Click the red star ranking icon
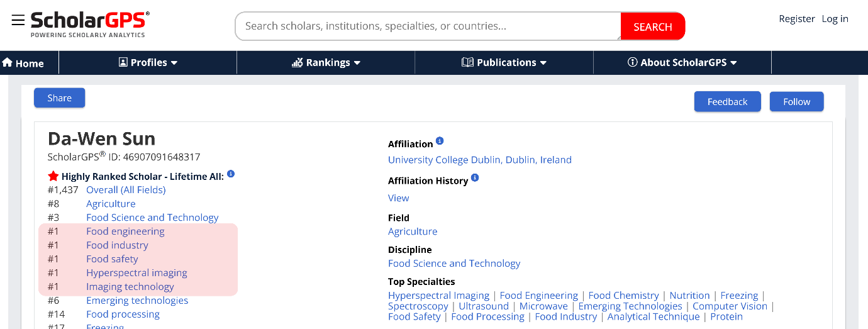 pos(53,177)
